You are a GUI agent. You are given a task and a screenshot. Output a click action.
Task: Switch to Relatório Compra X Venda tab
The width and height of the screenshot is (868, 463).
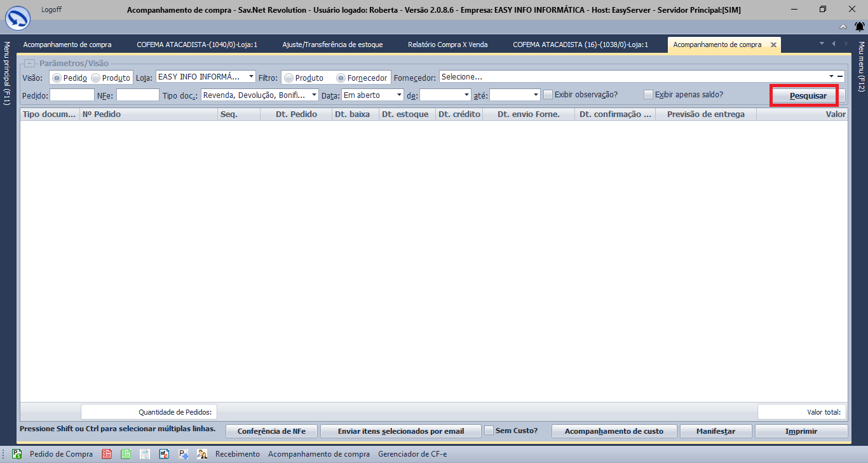point(447,45)
